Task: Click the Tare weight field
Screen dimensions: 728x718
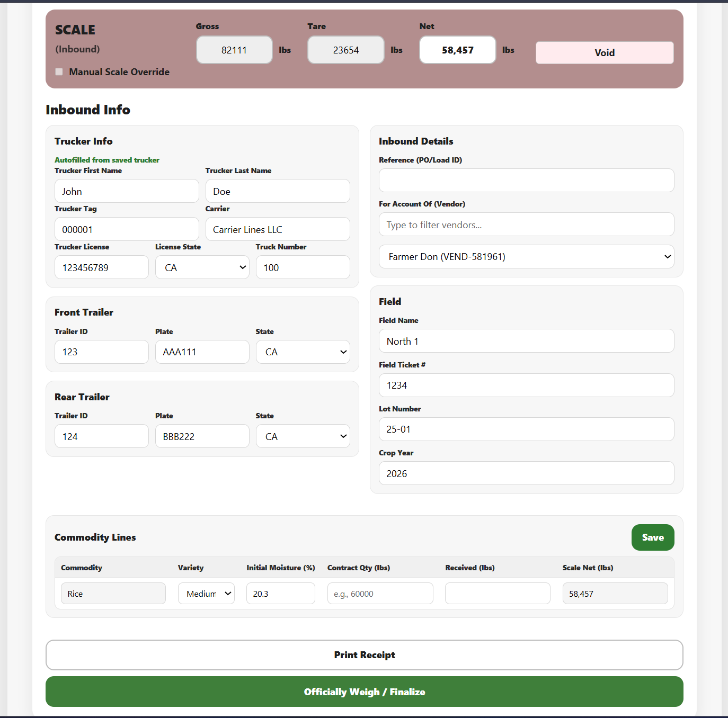Action: click(345, 50)
